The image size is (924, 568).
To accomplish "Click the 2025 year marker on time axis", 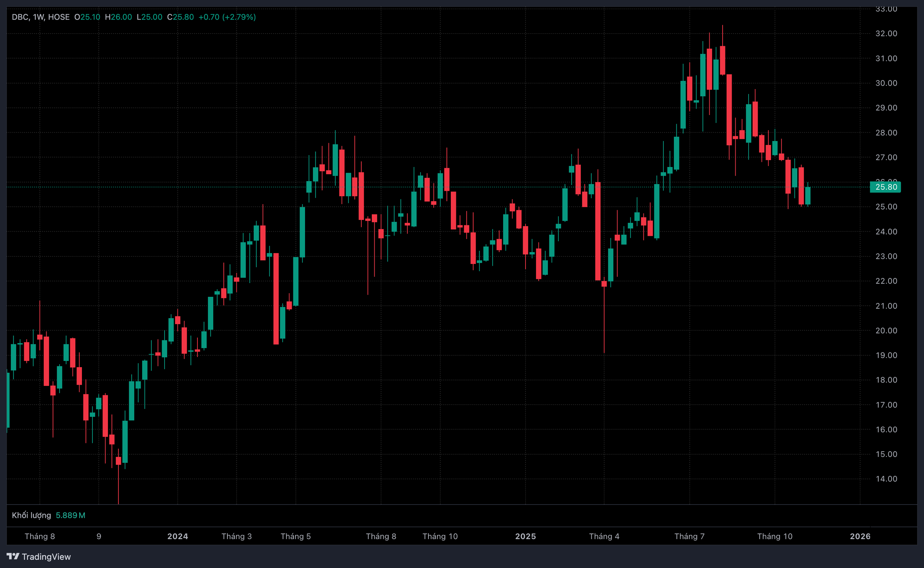I will [525, 536].
